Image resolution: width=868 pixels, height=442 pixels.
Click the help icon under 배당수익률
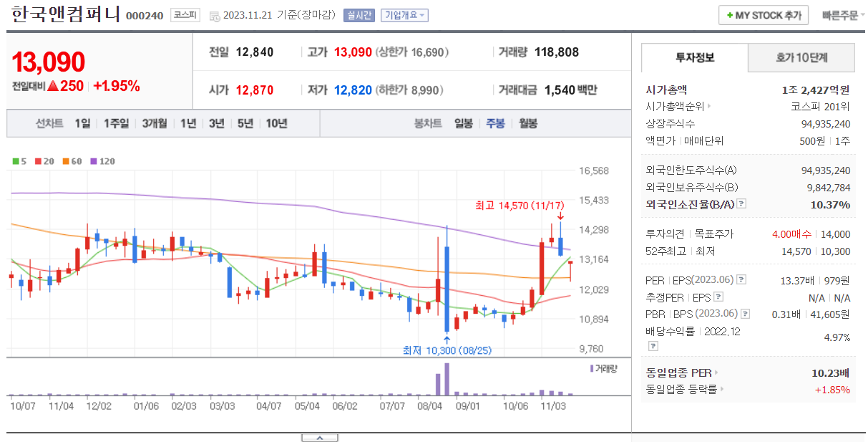653,346
